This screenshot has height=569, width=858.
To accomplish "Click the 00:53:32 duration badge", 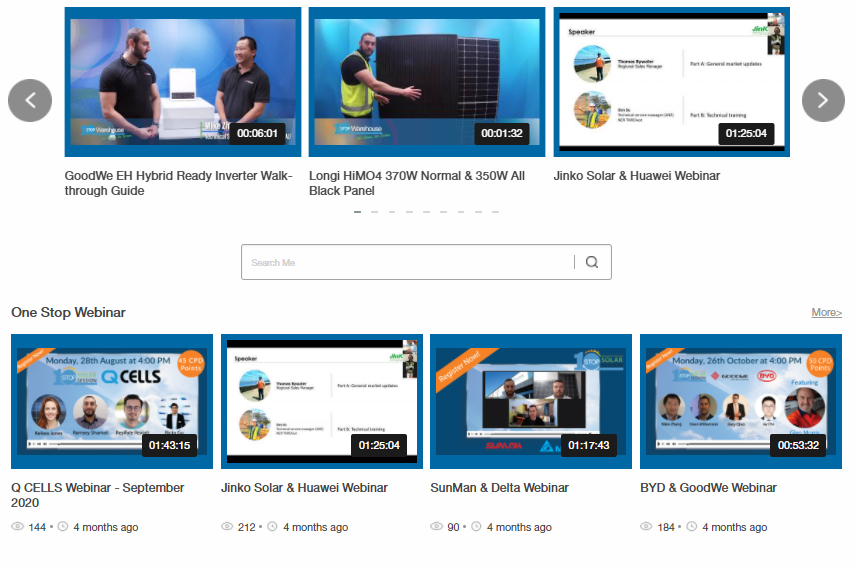I will coord(798,445).
